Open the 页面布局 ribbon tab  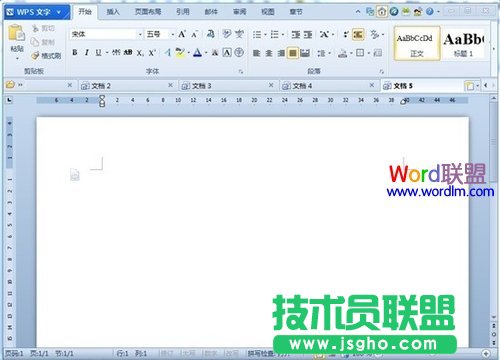coord(148,12)
